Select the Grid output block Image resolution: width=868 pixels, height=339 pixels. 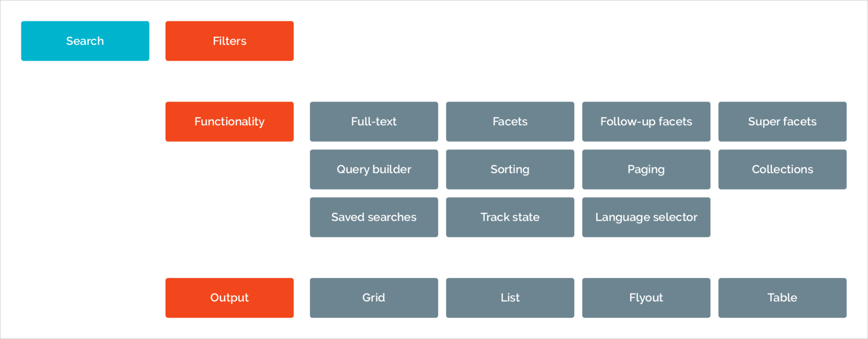[x=374, y=298]
